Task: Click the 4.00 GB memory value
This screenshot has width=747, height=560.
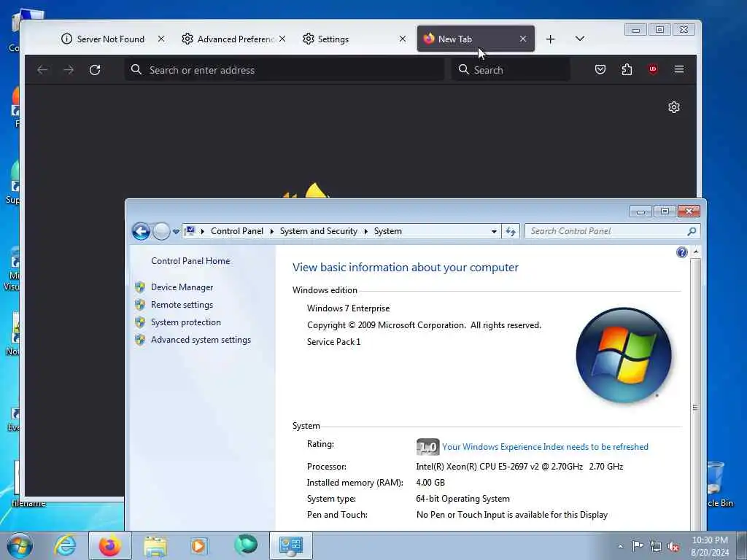Action: click(430, 483)
